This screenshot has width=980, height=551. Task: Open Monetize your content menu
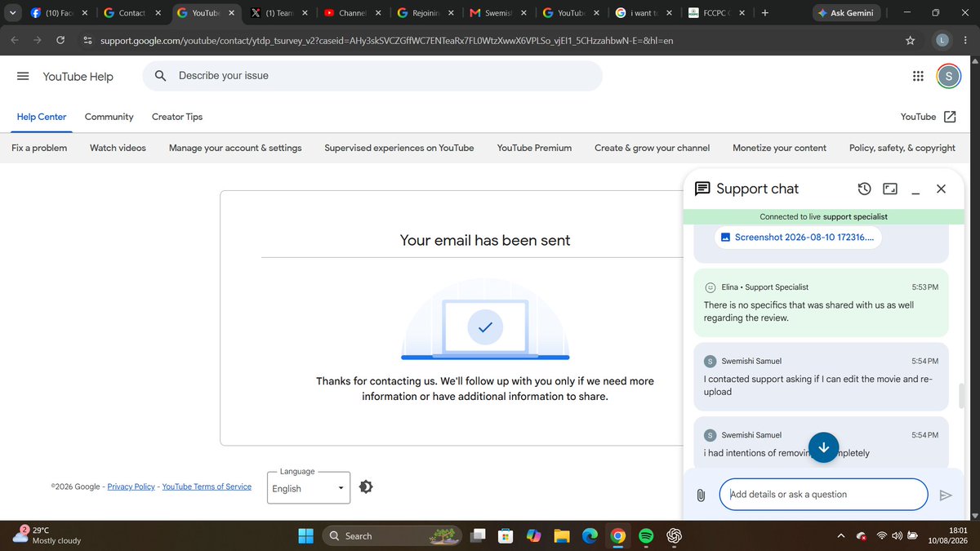(779, 148)
